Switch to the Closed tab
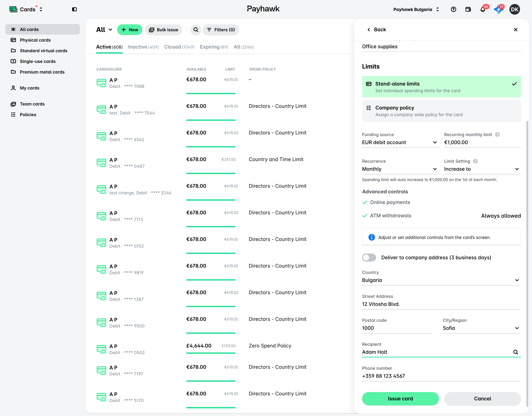The image size is (532, 416). (x=179, y=47)
